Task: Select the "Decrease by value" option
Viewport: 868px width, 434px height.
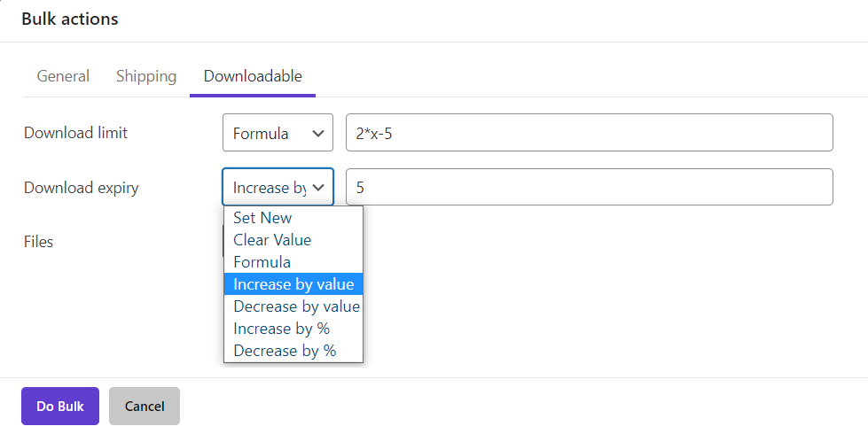Action: 296,306
